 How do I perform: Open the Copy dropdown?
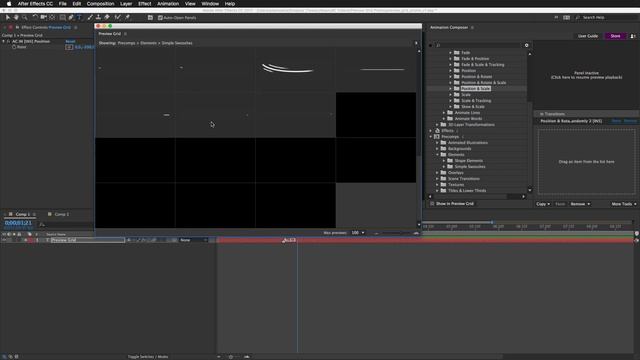tap(543, 204)
